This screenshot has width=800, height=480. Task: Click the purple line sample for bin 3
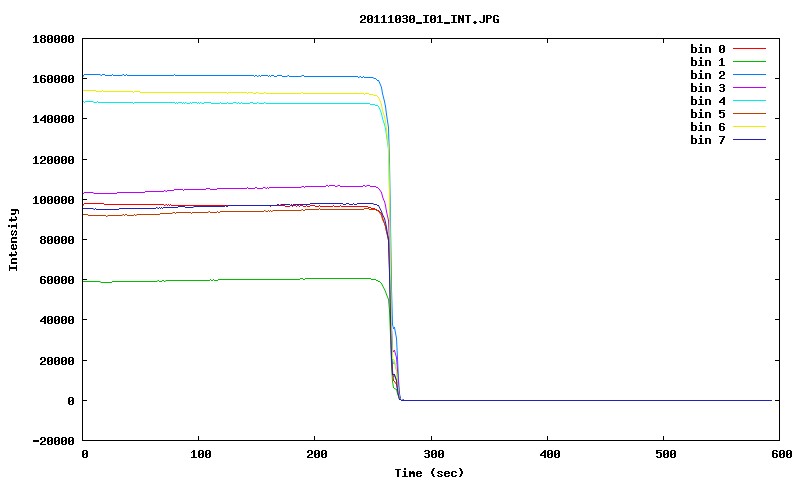coord(749,88)
